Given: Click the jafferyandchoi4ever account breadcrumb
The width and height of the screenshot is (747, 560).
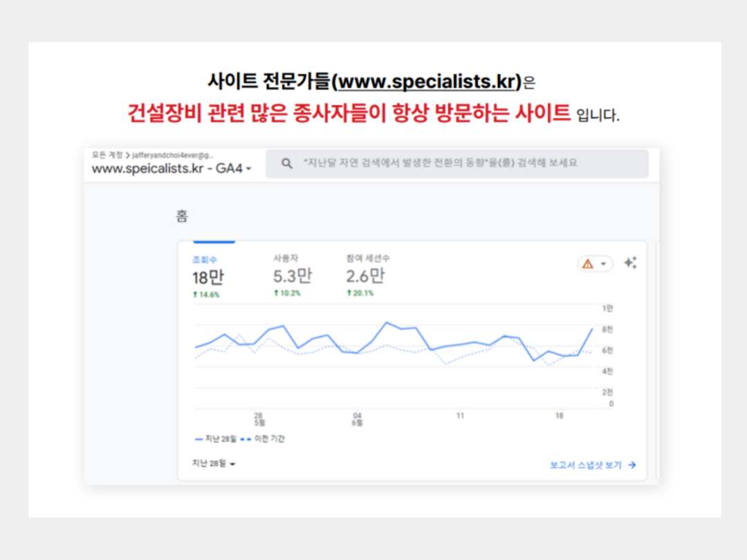Looking at the screenshot, I should coord(173,156).
